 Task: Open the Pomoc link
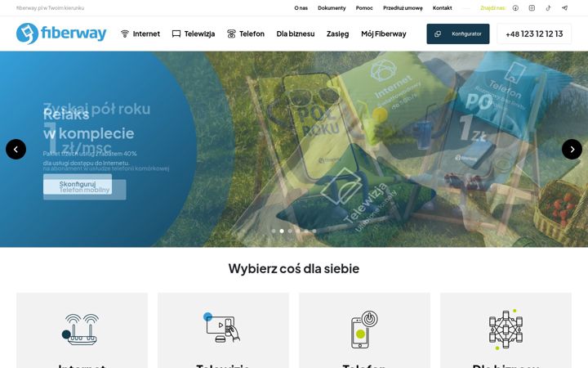click(364, 8)
